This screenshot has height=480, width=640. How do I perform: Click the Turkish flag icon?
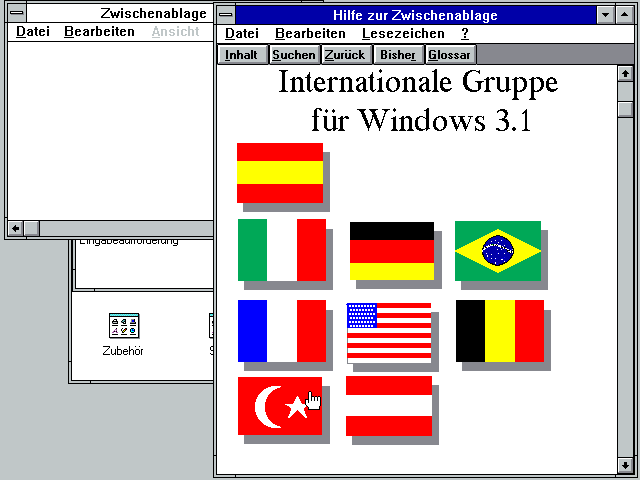[280, 406]
